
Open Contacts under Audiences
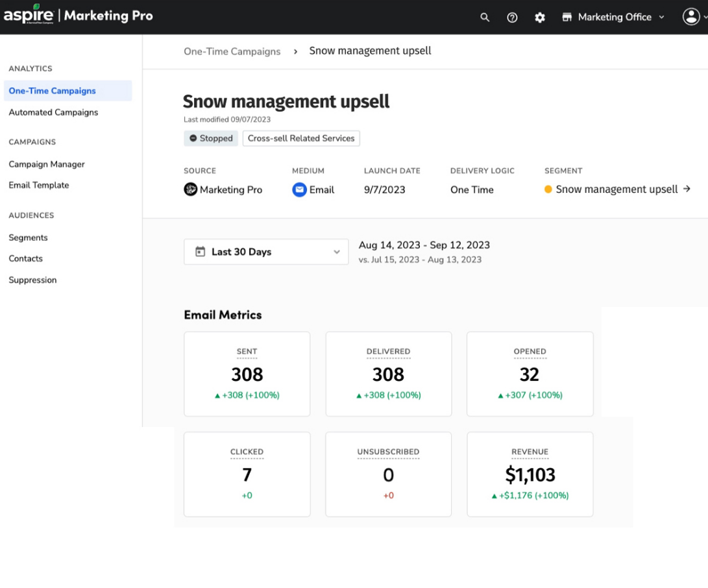(25, 258)
